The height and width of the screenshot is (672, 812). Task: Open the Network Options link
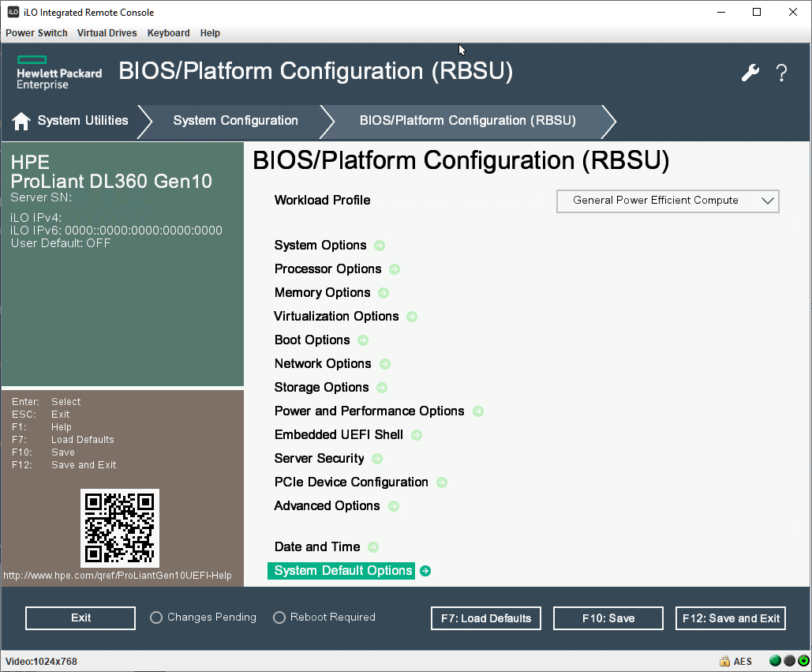(x=324, y=364)
